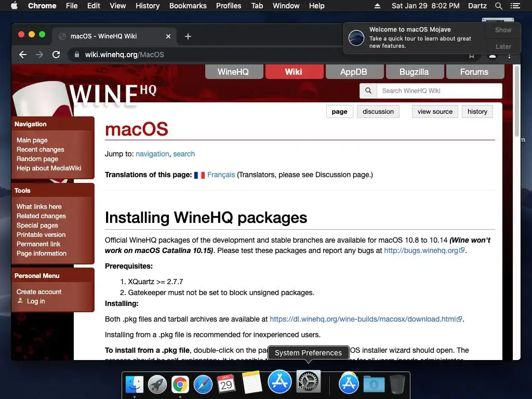
Task: Click the Search WineHQ Wiki field
Action: pyautogui.click(x=440, y=90)
